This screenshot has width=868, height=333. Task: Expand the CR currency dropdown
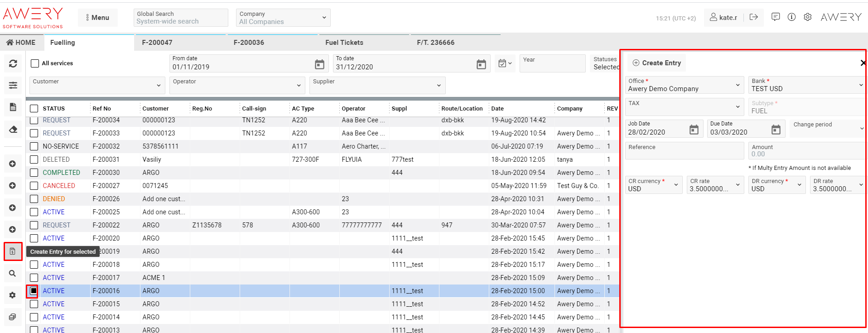(x=653, y=185)
